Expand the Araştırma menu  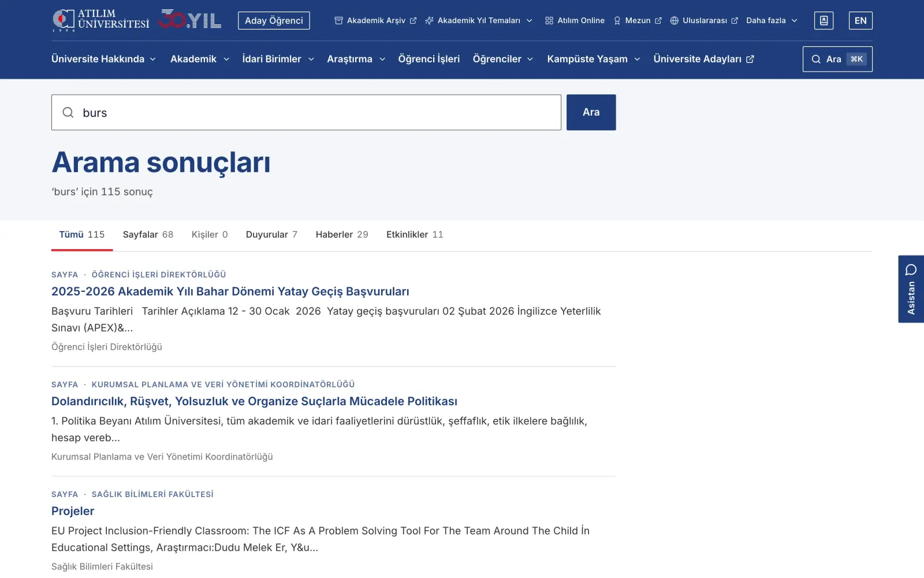coord(356,59)
